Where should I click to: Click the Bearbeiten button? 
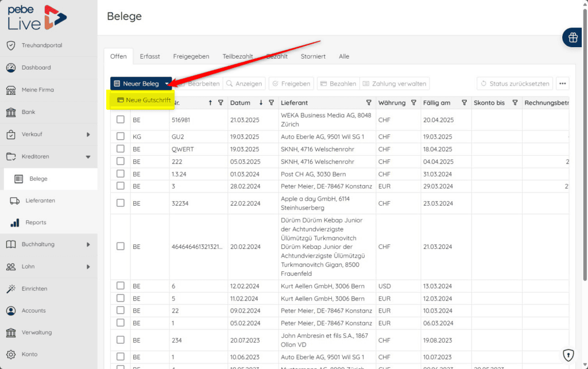pos(199,84)
